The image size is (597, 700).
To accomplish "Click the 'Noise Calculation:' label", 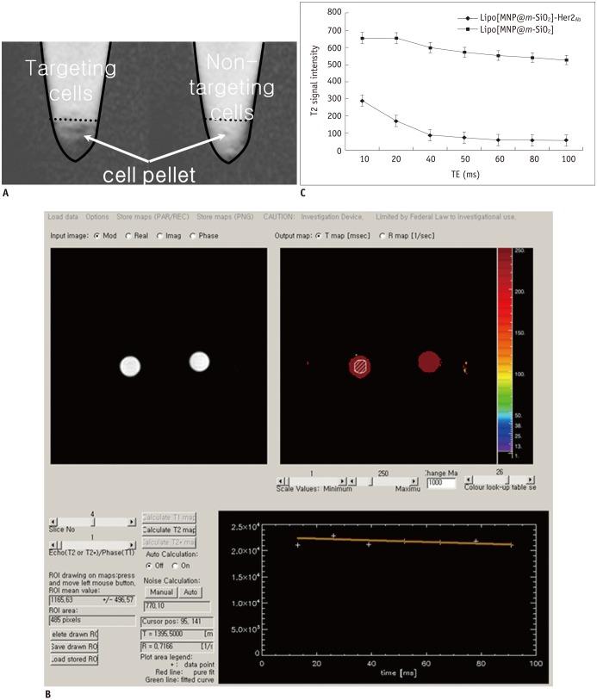I will pos(172,580).
